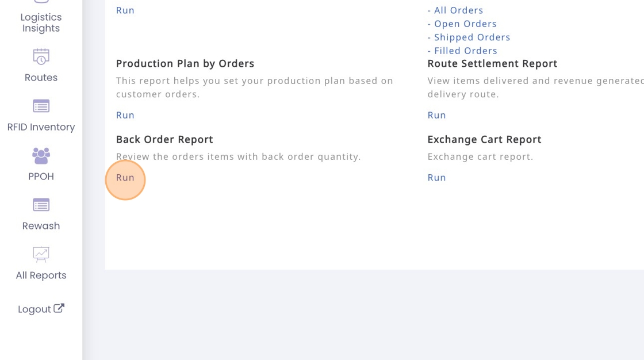Open the Open Orders link

[465, 24]
